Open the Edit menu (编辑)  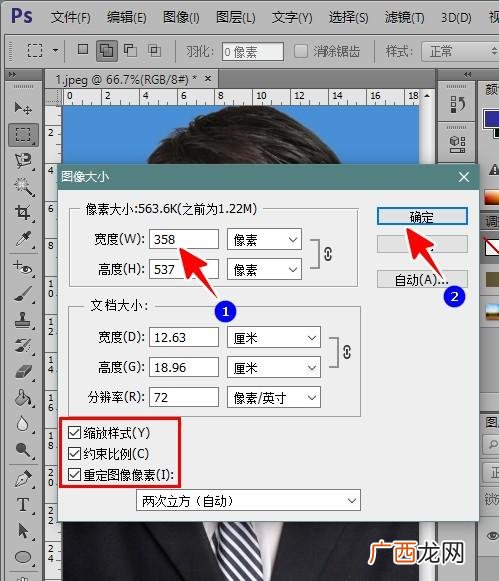point(126,17)
